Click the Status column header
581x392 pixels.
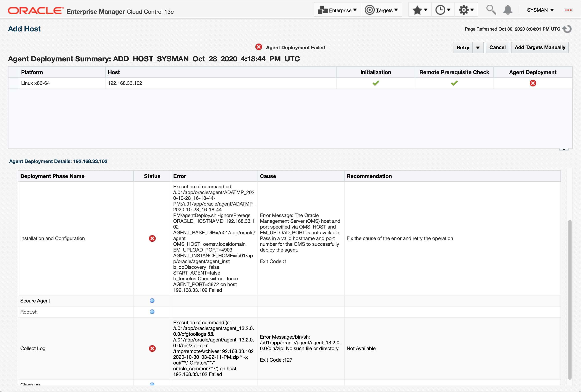pos(152,176)
